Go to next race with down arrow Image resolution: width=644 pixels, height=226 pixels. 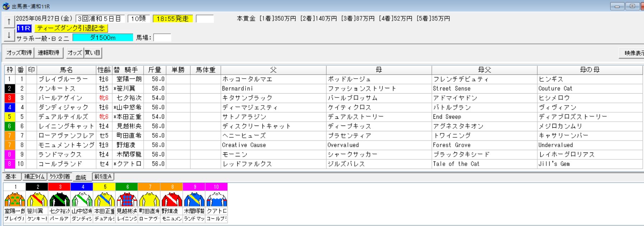(x=9, y=35)
